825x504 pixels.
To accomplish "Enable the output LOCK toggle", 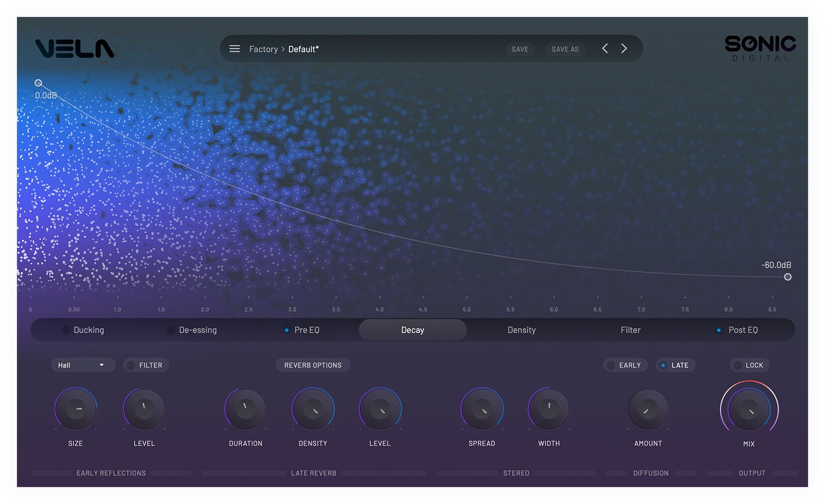I will click(737, 365).
